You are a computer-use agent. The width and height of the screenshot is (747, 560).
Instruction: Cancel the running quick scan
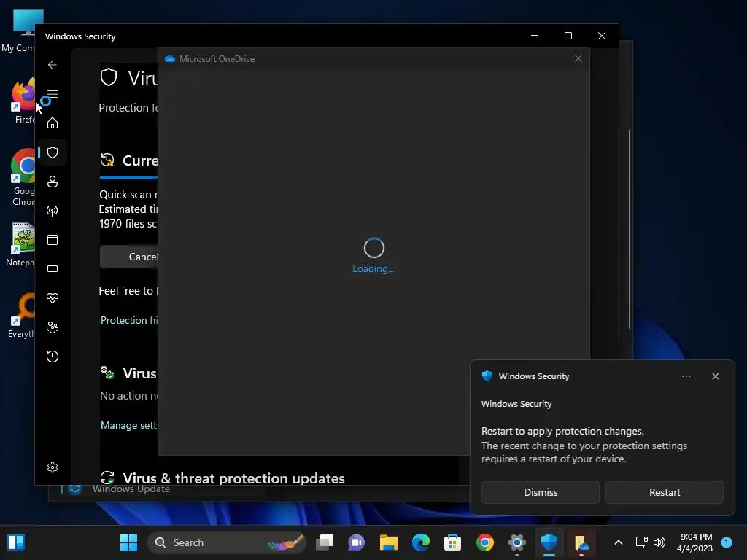coord(129,257)
